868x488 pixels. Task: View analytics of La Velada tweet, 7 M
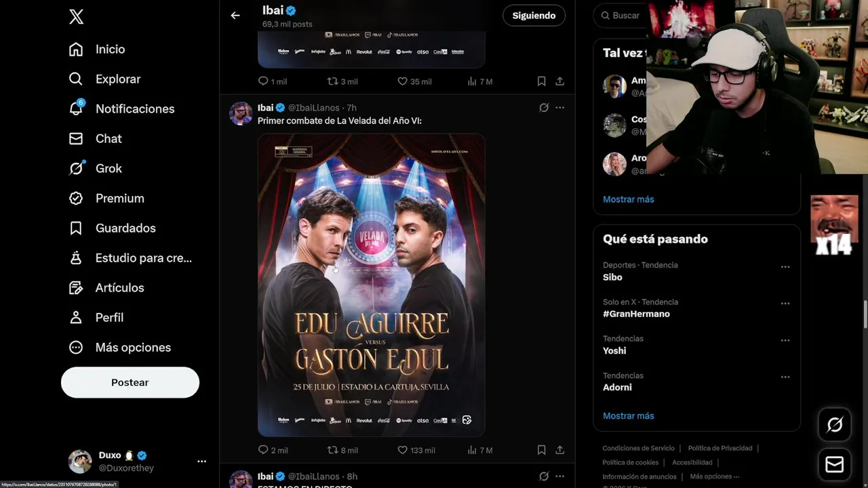pyautogui.click(x=480, y=450)
